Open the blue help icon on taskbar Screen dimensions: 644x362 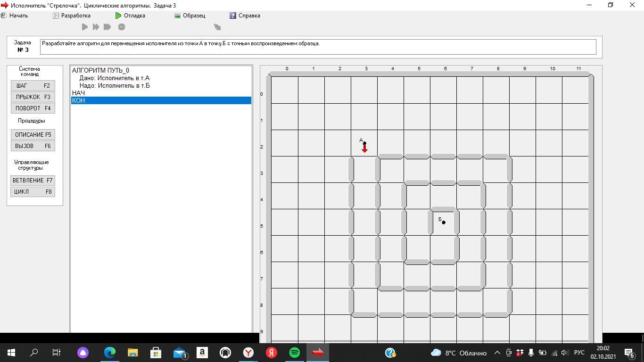click(390, 353)
